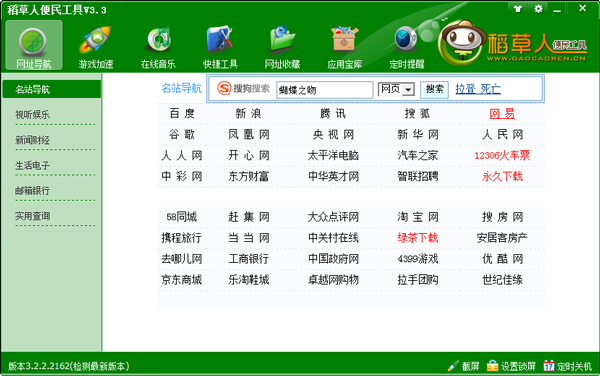Open the 世纪佳缘 link
This screenshot has width=600, height=376.
[x=502, y=280]
